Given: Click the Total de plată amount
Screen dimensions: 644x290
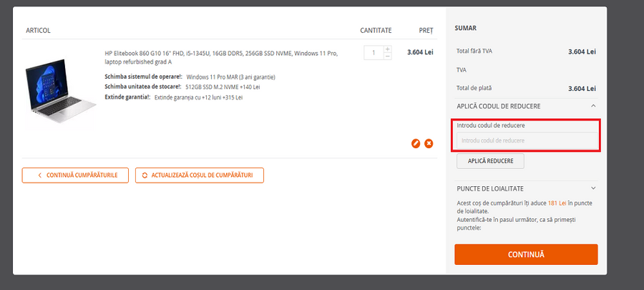Looking at the screenshot, I should pos(582,88).
